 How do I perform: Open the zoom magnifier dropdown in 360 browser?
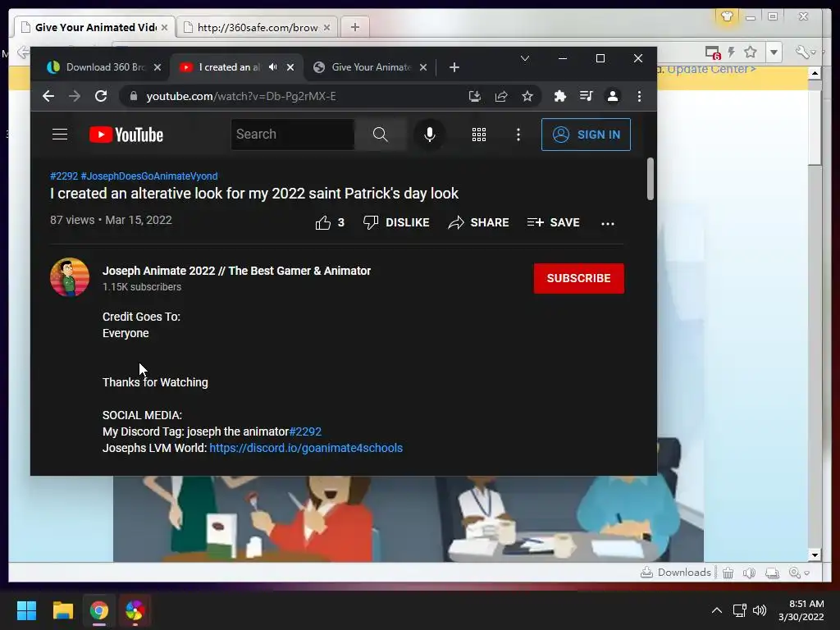(x=799, y=573)
